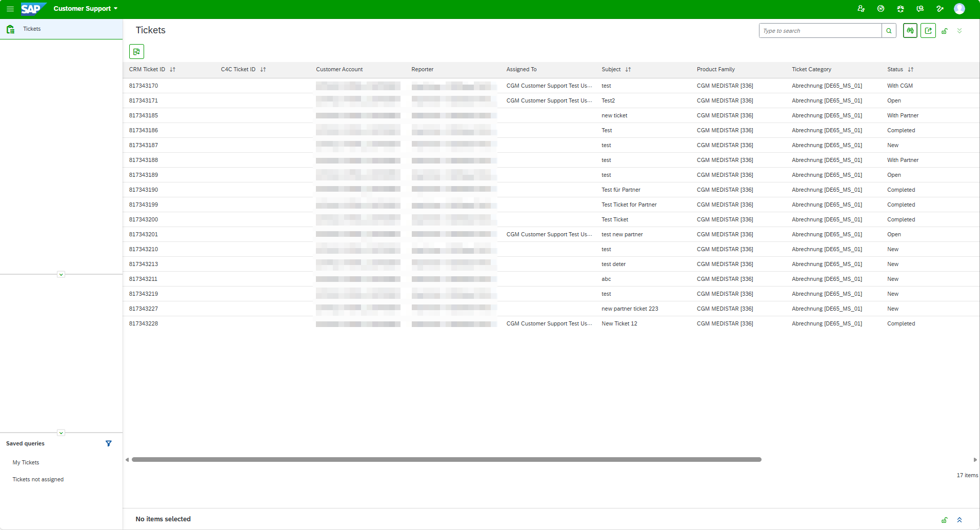Toggle sorting on the CRM Ticket ID column

click(x=173, y=69)
